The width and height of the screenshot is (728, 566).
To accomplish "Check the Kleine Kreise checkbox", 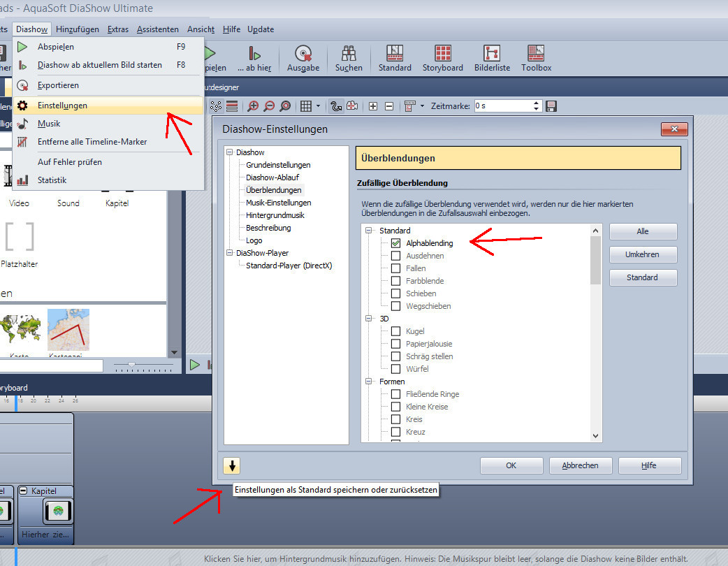I will tap(396, 407).
